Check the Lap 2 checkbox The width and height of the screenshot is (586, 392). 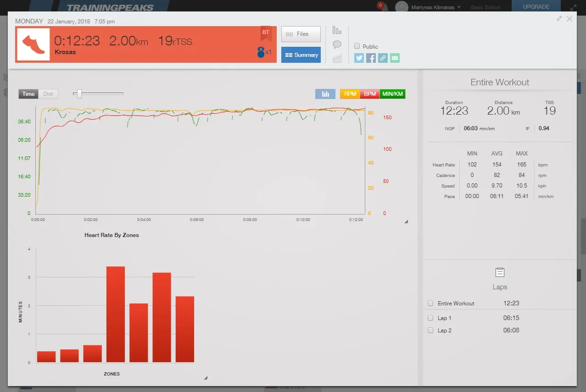430,330
